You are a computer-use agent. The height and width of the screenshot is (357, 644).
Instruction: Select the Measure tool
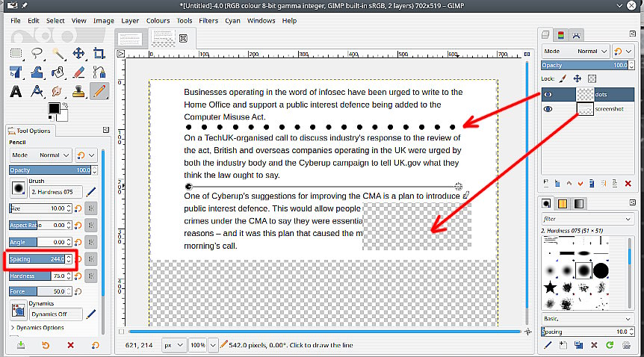(37, 91)
